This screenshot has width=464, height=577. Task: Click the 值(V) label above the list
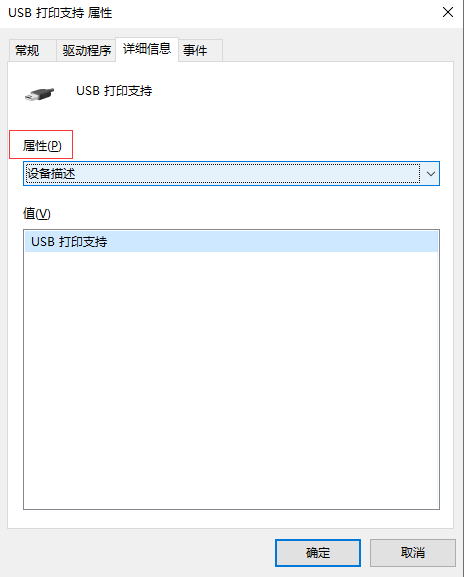pos(36,213)
